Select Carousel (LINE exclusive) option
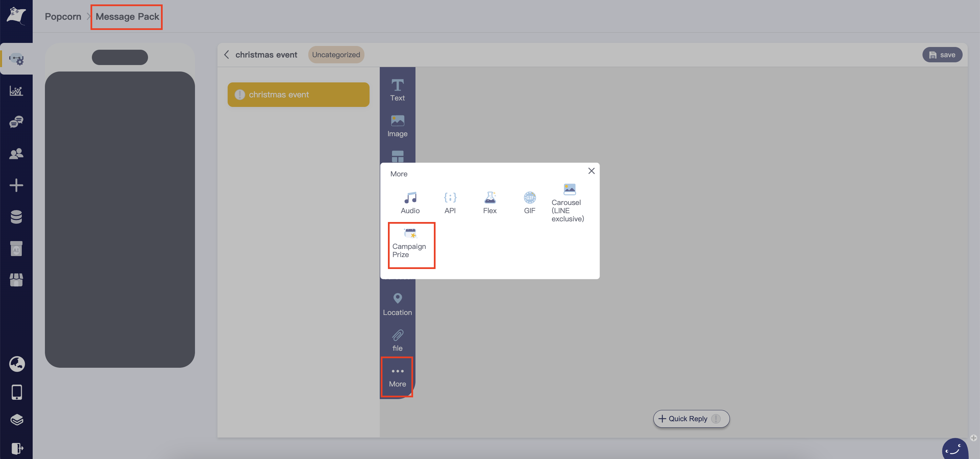980x459 pixels. (569, 203)
